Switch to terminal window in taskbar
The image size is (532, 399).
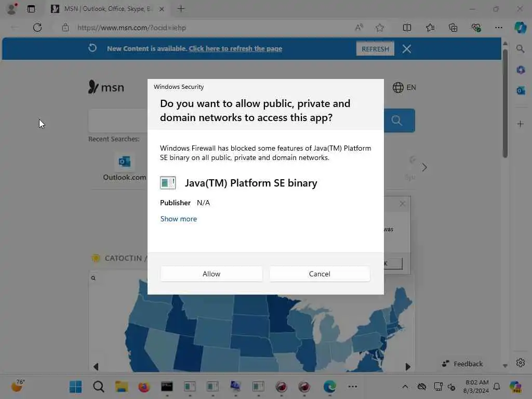click(x=167, y=387)
